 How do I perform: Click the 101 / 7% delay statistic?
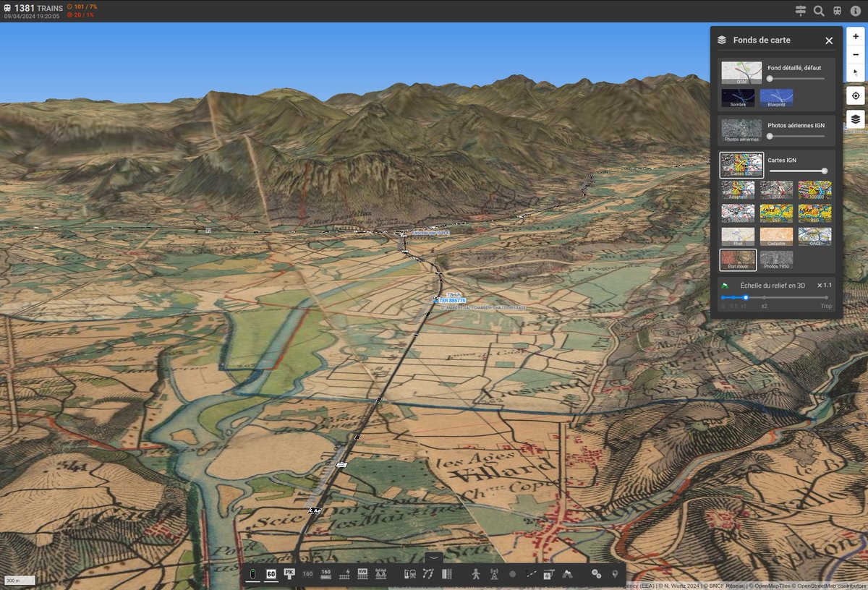click(x=82, y=7)
